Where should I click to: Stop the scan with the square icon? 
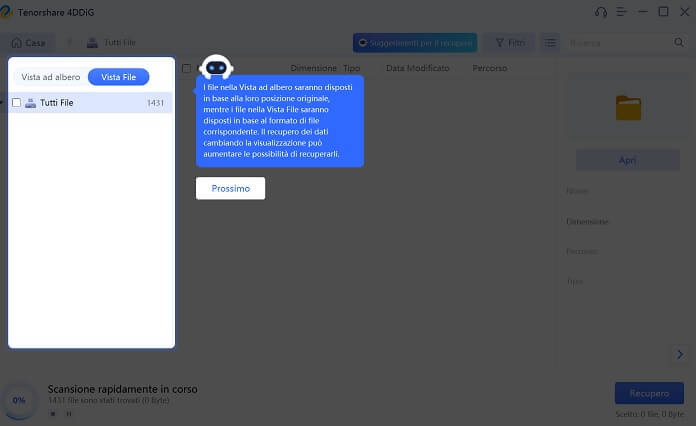(53, 414)
